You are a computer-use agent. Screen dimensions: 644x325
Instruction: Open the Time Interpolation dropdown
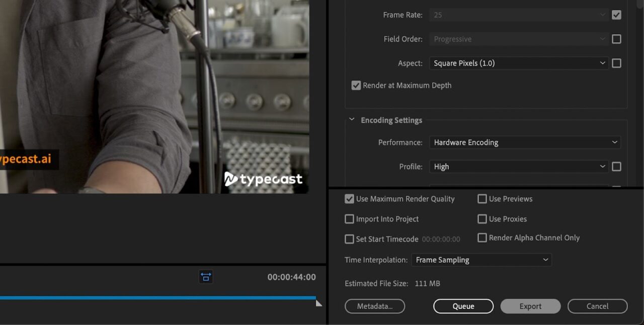(x=481, y=260)
